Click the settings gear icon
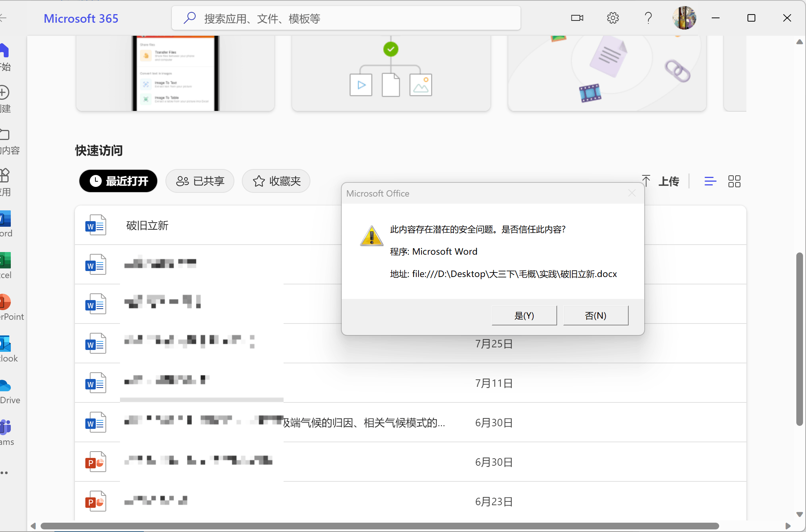 point(613,18)
